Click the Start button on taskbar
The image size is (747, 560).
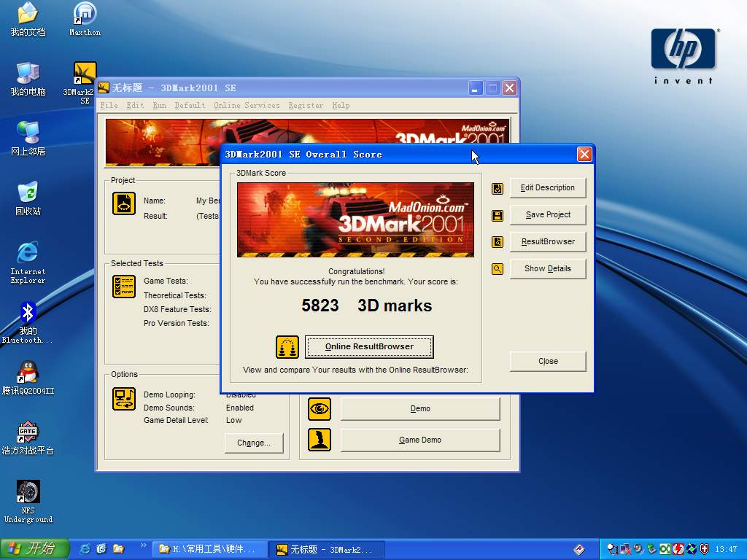[35, 549]
